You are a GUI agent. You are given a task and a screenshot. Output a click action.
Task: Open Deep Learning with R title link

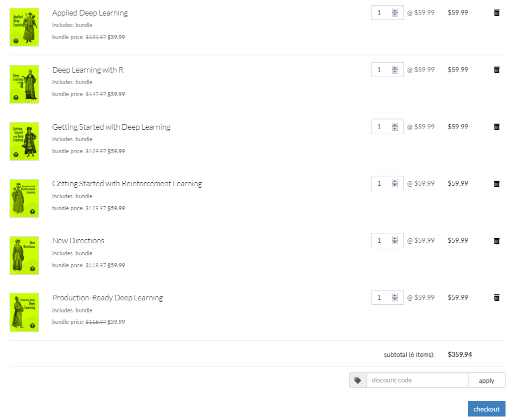coord(88,70)
